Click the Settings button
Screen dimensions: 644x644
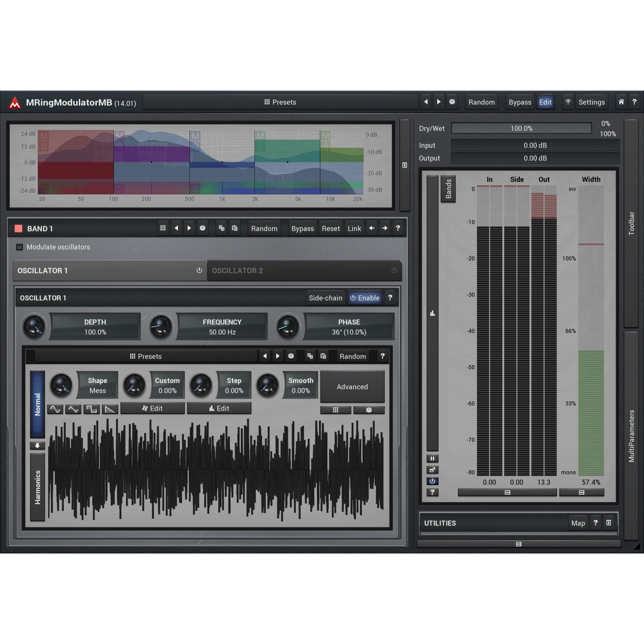tap(591, 102)
